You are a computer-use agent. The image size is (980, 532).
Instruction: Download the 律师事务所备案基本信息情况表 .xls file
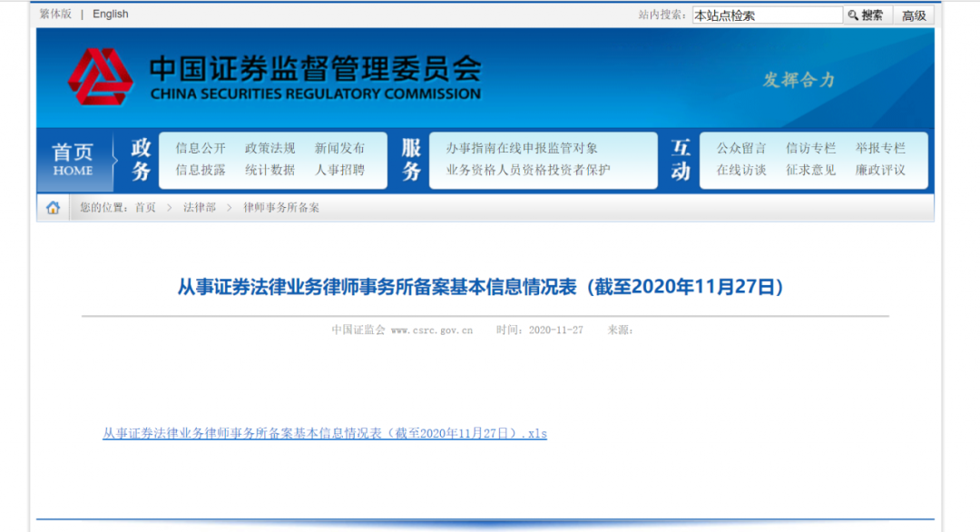click(325, 434)
